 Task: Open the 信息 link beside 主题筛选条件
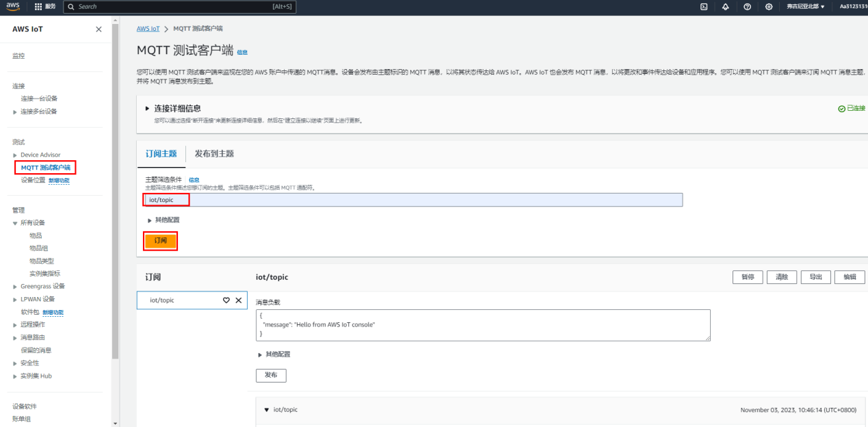click(194, 180)
